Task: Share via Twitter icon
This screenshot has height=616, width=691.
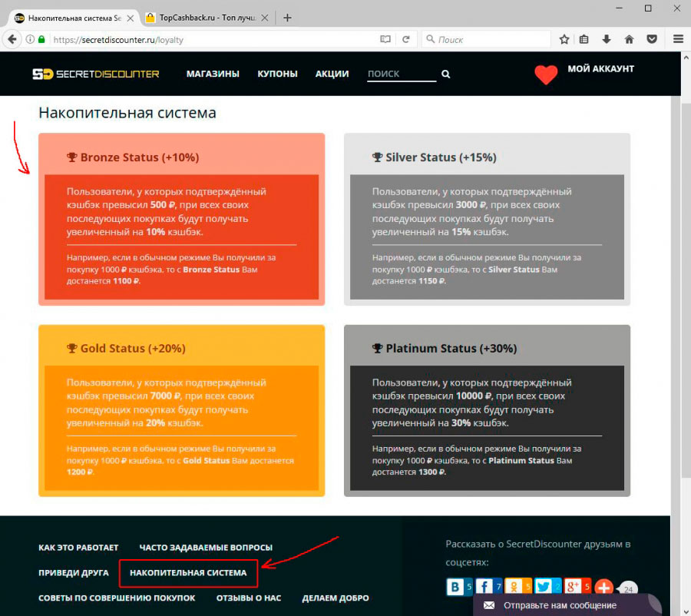Action: coord(543,587)
